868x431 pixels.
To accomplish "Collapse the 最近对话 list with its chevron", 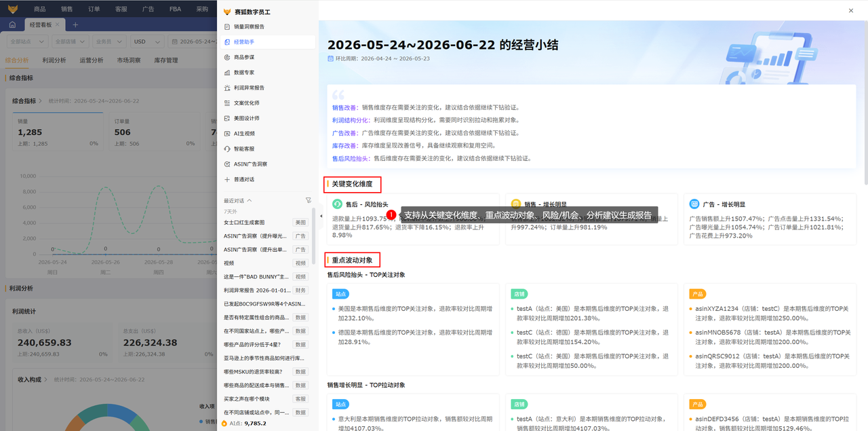I will [x=249, y=201].
